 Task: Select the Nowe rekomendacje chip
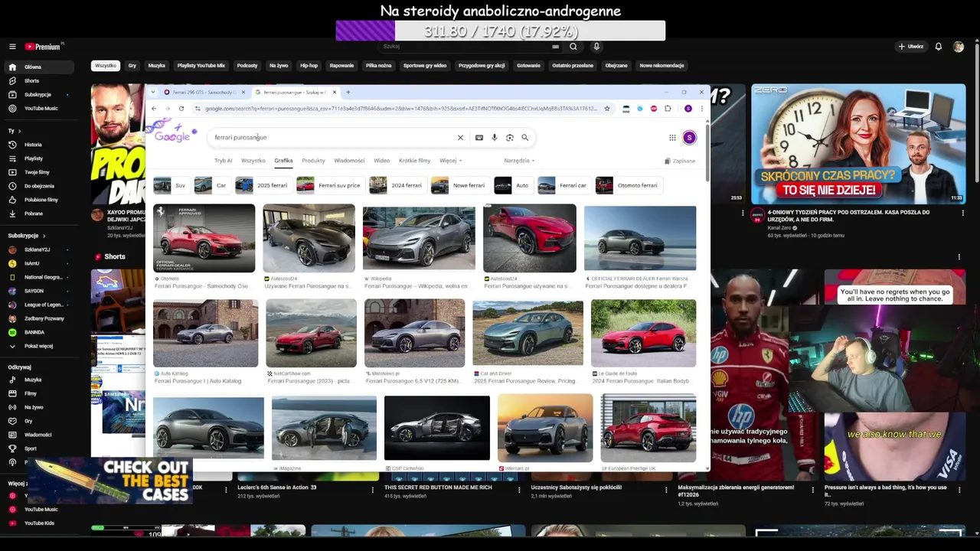click(x=661, y=66)
